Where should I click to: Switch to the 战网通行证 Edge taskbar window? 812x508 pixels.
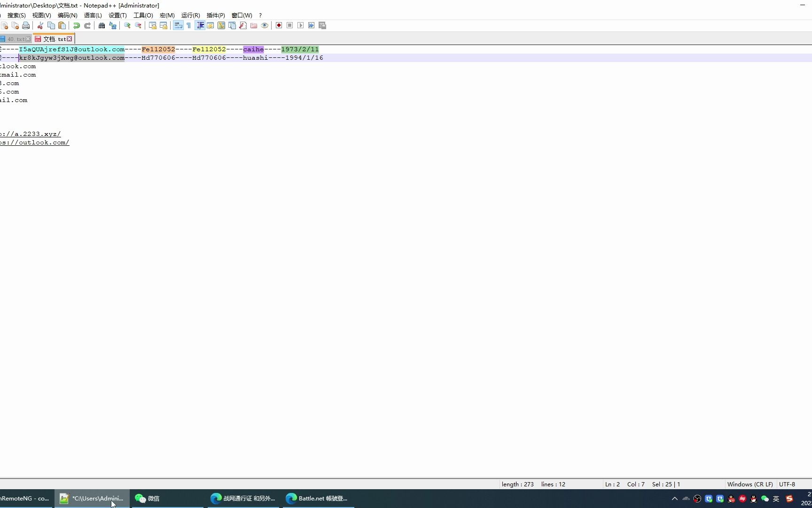(243, 499)
